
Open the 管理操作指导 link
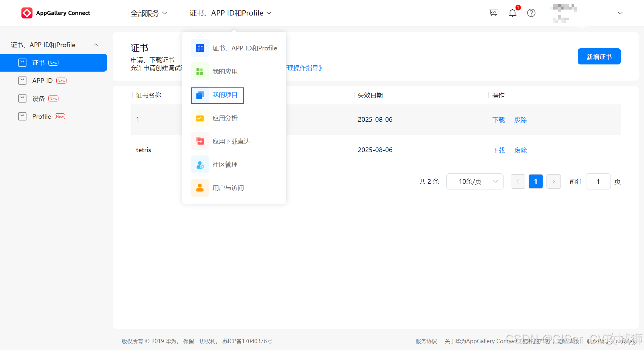304,68
